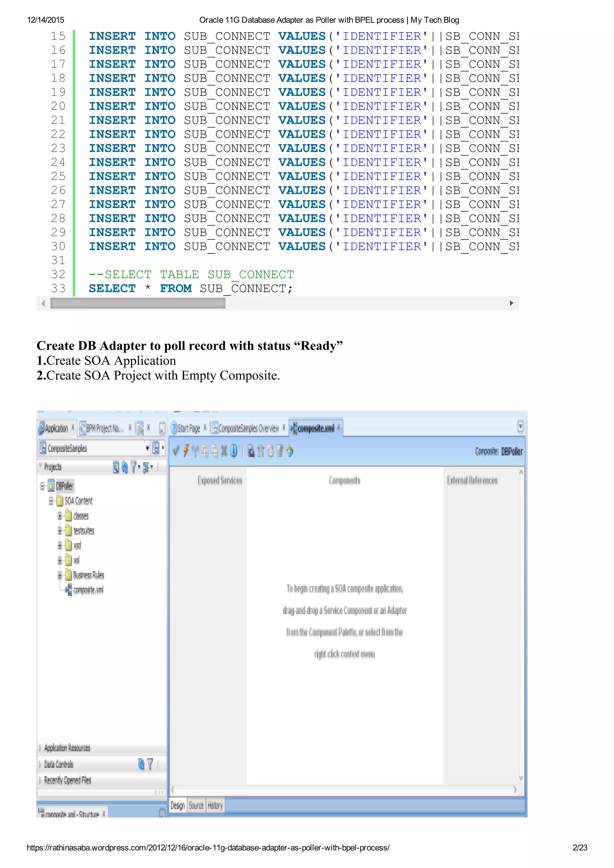Open the CompositeSamples application dropdown
614x868 pixels.
pos(147,448)
